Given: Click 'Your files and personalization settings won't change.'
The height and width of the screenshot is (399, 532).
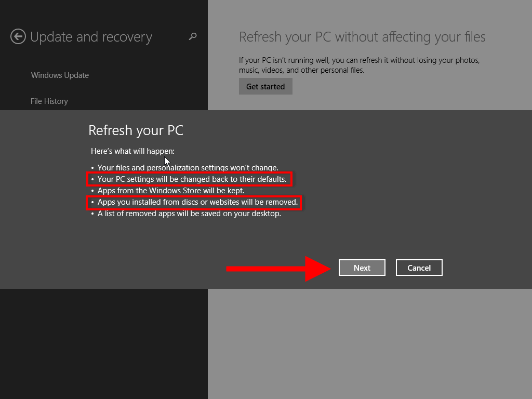Looking at the screenshot, I should 188,168.
